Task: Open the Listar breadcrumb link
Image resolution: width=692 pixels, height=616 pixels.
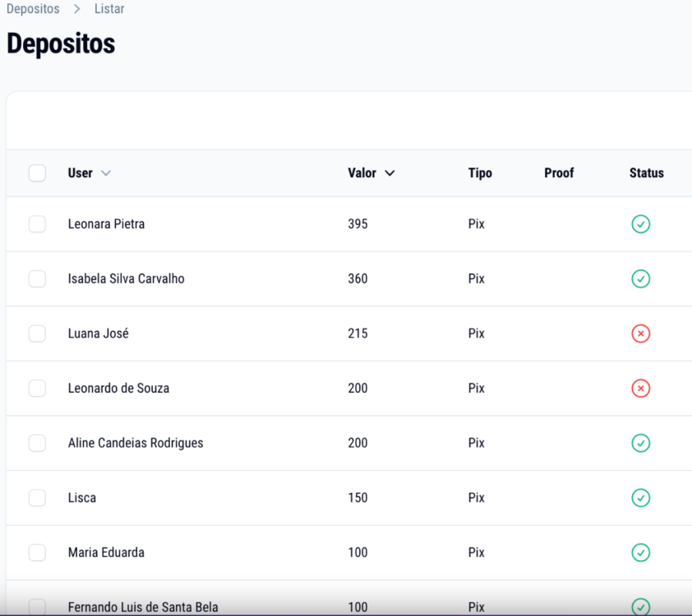Action: (x=109, y=9)
